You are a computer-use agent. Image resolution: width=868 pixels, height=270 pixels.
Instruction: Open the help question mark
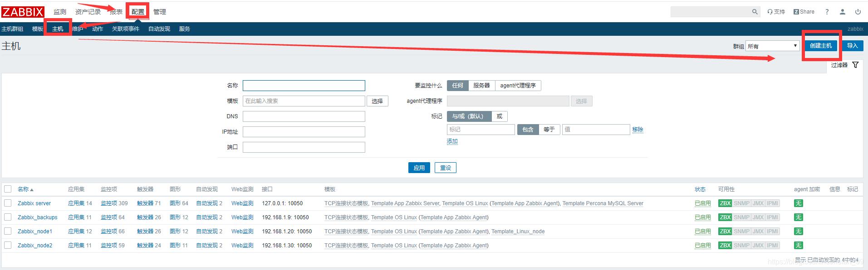click(827, 12)
